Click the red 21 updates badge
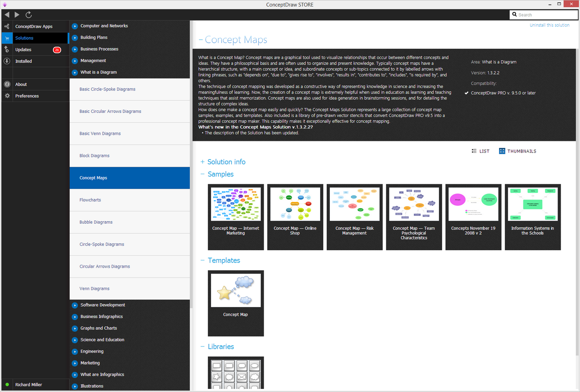Viewport: 580px width, 392px height. coord(57,50)
